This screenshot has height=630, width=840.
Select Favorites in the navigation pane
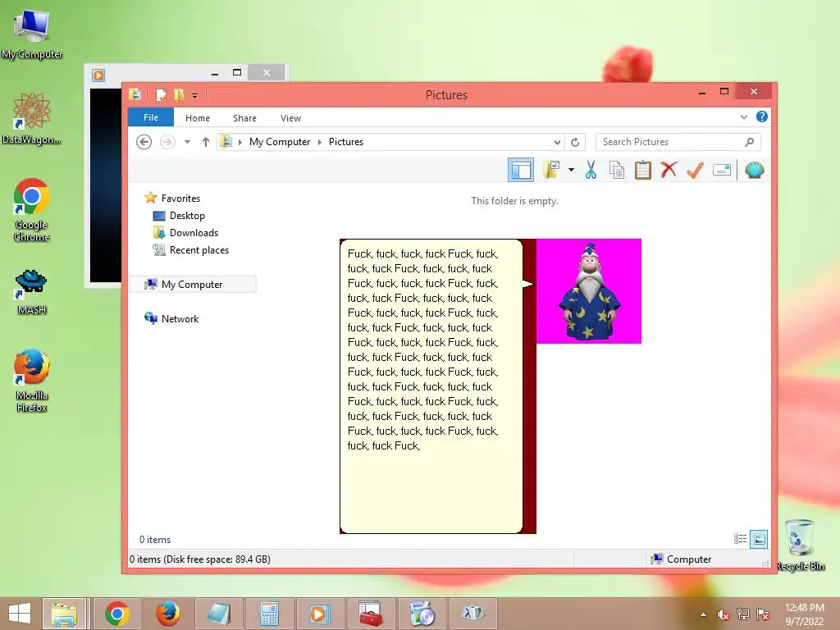coord(172,199)
